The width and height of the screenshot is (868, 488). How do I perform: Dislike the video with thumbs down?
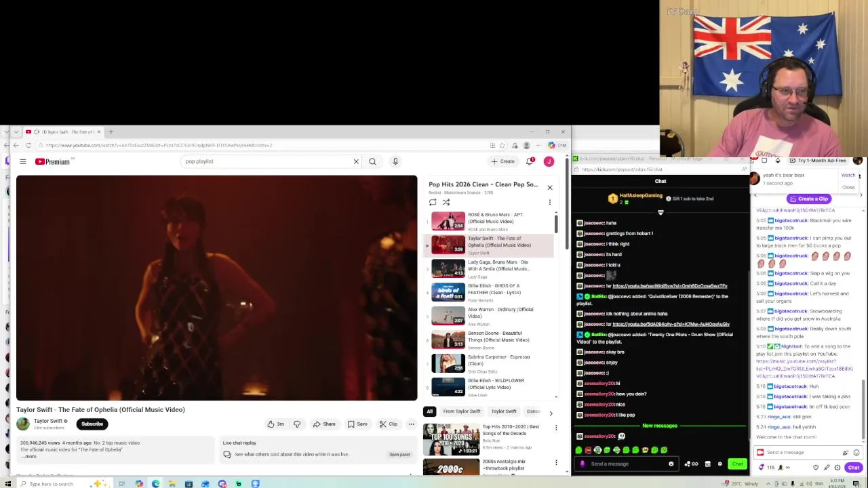pos(296,424)
